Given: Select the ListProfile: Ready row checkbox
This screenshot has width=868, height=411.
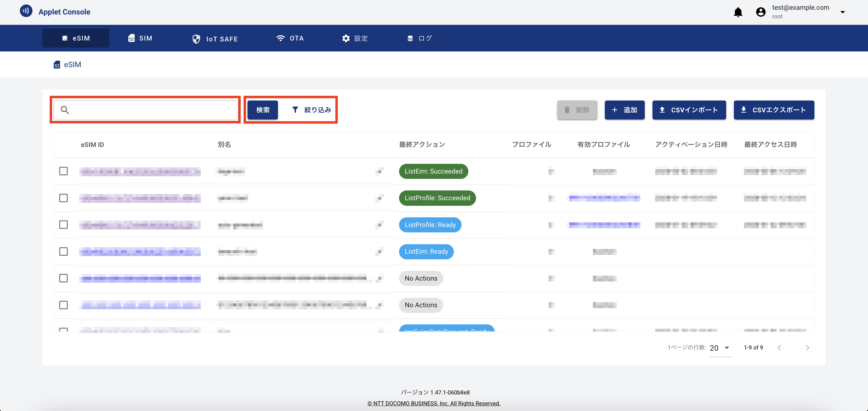Looking at the screenshot, I should click(x=63, y=224).
